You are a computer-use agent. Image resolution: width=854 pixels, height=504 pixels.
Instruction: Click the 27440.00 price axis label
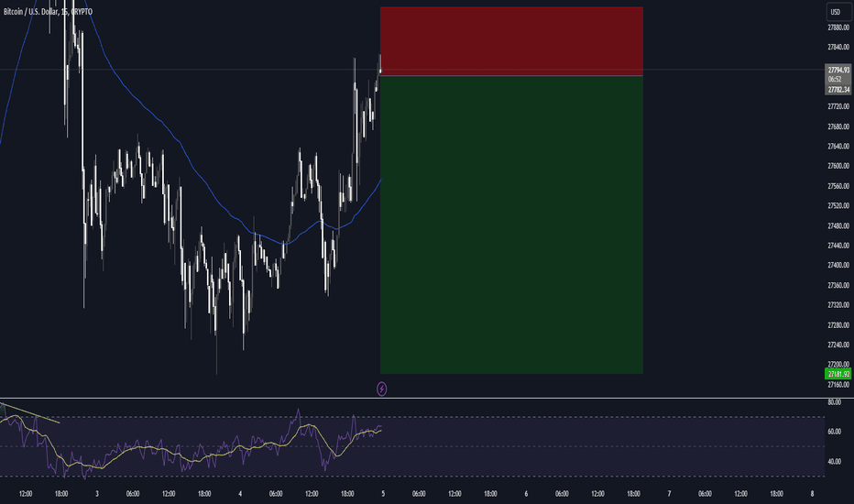pos(838,246)
